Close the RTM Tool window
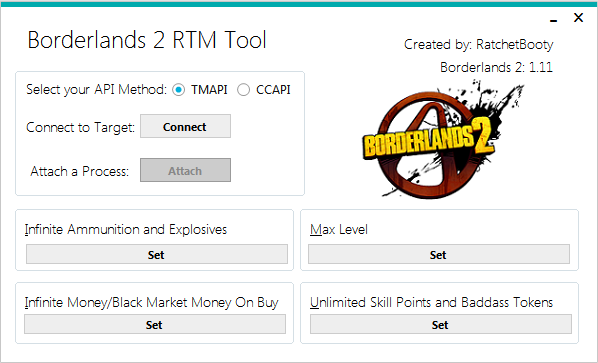The image size is (598, 363). (x=578, y=18)
